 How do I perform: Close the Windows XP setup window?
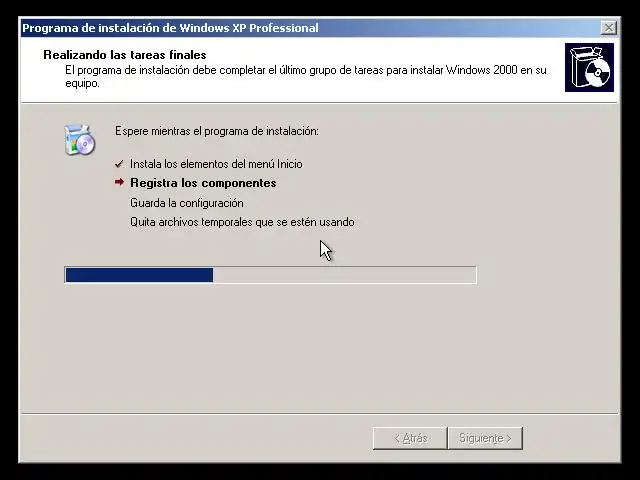click(x=609, y=28)
